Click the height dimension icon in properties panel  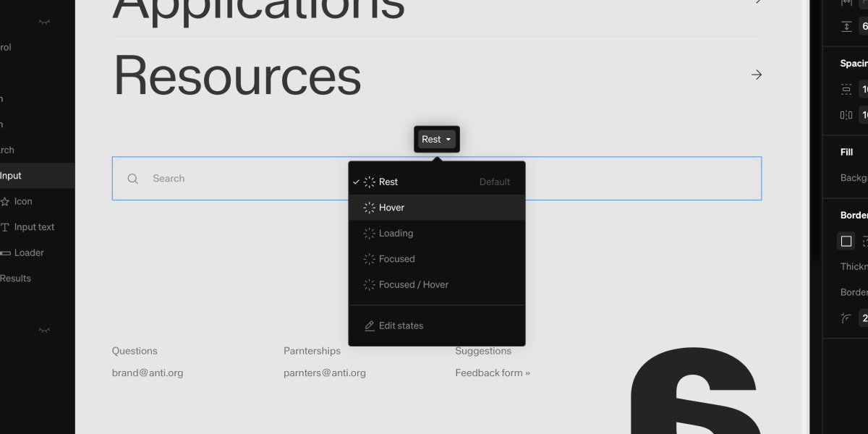pyautogui.click(x=846, y=27)
